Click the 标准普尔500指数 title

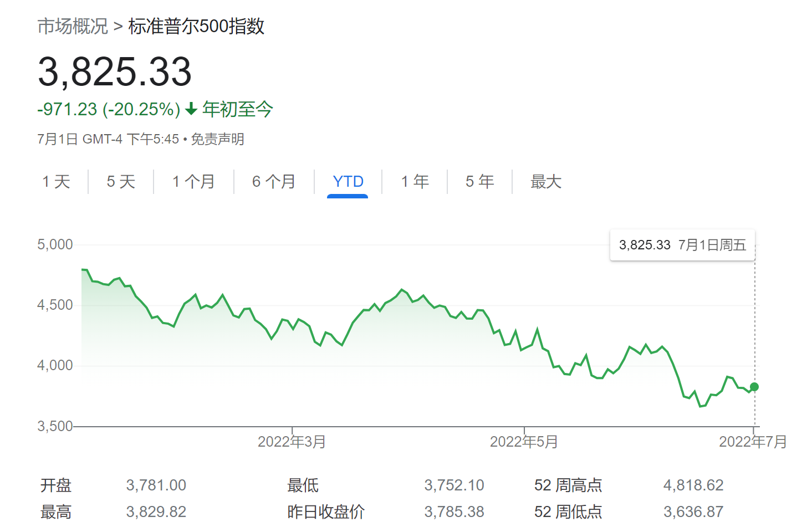tap(196, 26)
